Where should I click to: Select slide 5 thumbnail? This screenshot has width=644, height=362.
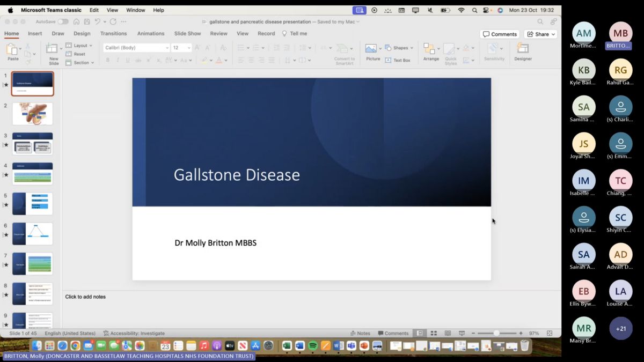tap(33, 204)
